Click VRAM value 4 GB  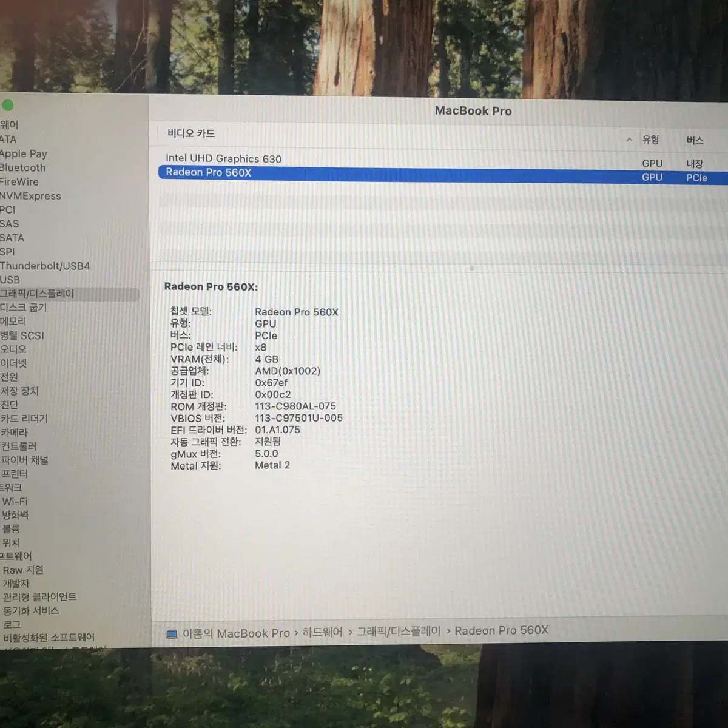tap(267, 359)
